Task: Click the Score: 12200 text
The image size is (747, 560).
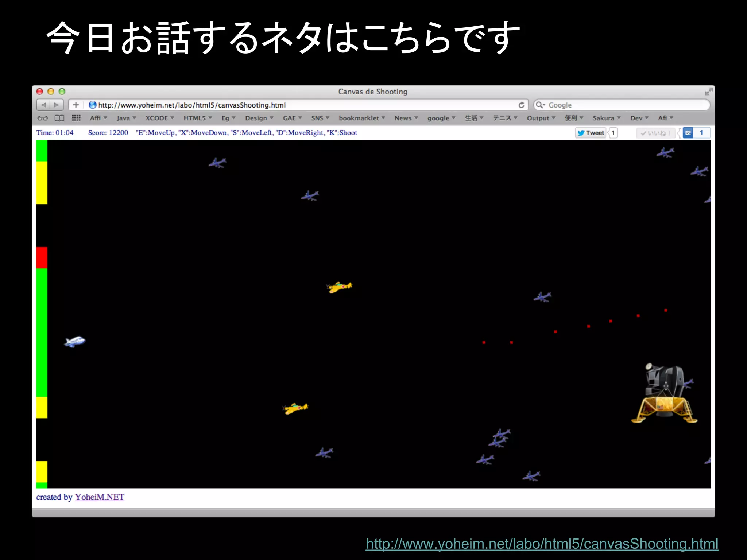Action: tap(108, 133)
